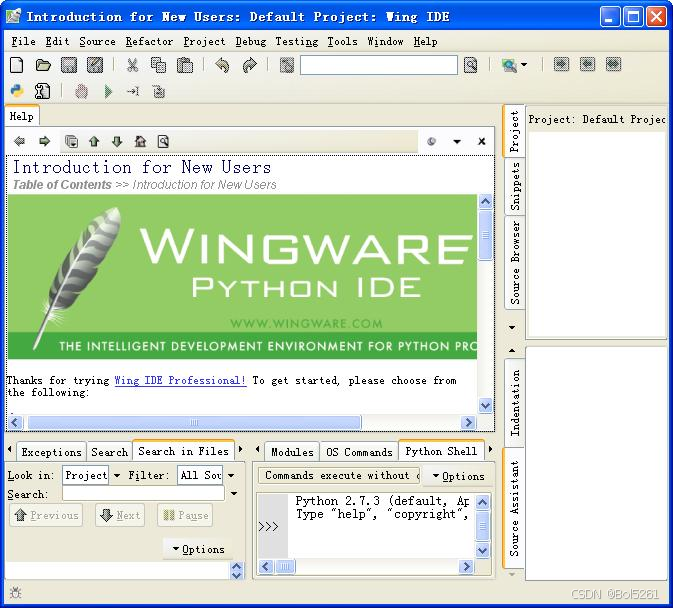
Task: Open the search tool dropdown in toolbar
Action: [524, 65]
